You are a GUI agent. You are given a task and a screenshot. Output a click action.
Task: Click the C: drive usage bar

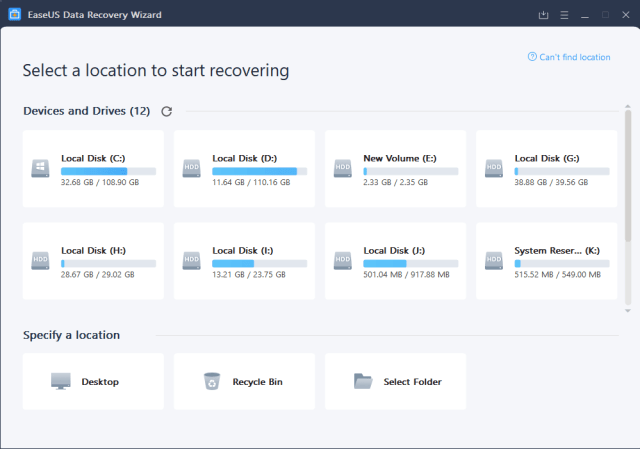coord(109,171)
